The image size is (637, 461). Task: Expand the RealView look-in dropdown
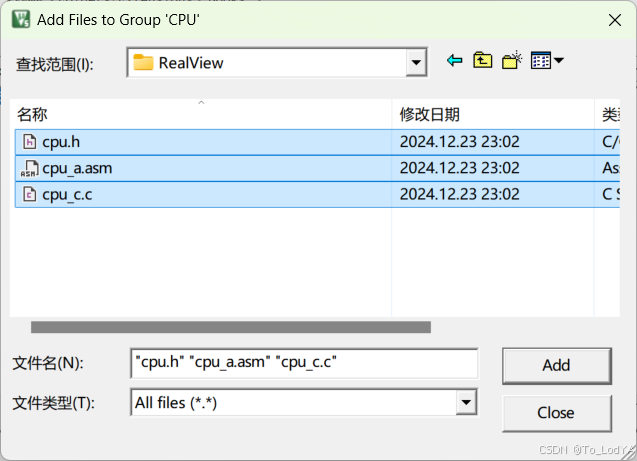click(x=416, y=63)
